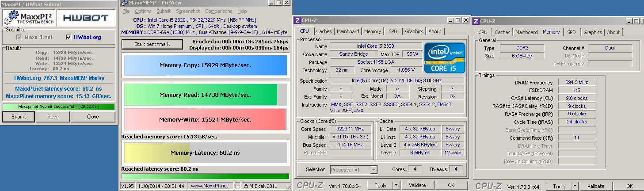The height and width of the screenshot is (191, 644).
Task: Click the Maxxpi.net Submit successful status bar
Action: pyautogui.click(x=58, y=106)
